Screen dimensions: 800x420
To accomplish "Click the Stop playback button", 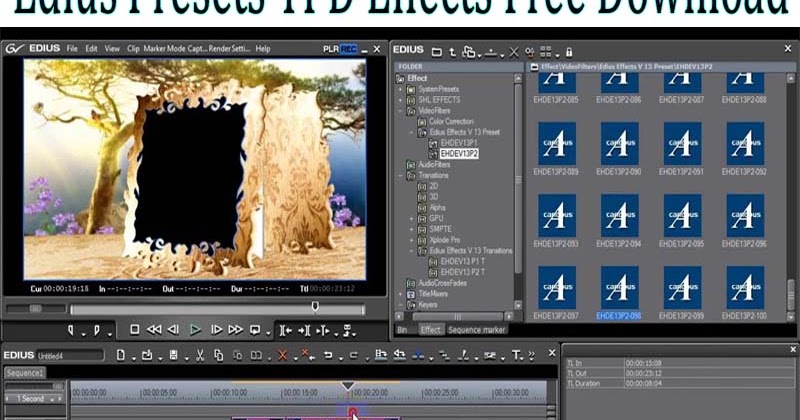I will pyautogui.click(x=135, y=330).
